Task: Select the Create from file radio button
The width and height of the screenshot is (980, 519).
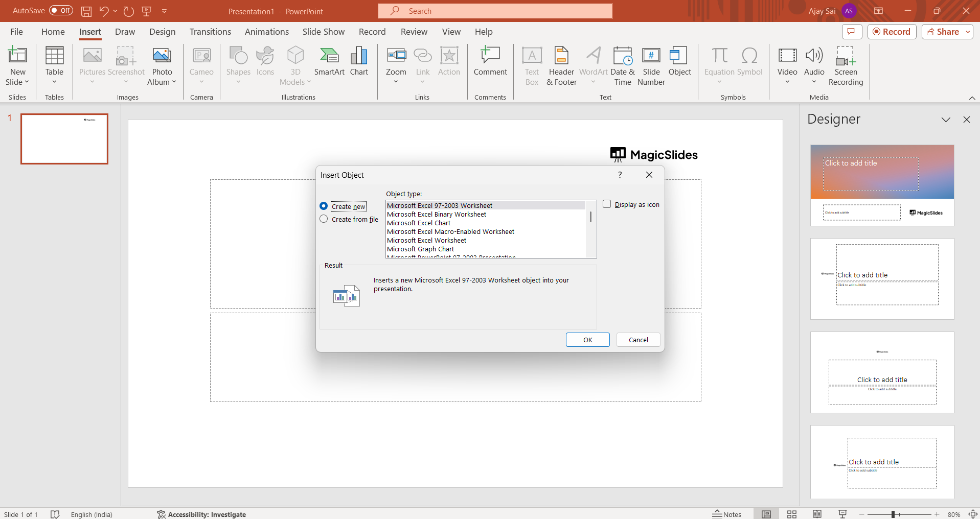Action: (324, 219)
